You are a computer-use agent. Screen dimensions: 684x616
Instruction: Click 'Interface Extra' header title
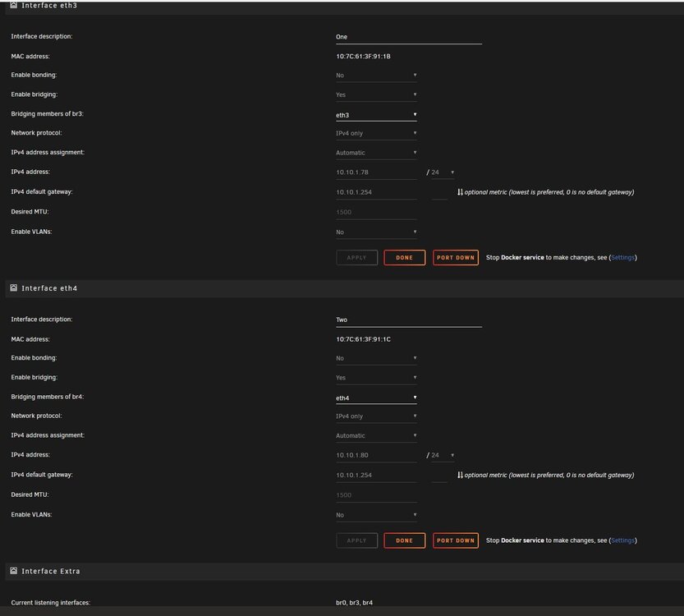click(x=51, y=571)
